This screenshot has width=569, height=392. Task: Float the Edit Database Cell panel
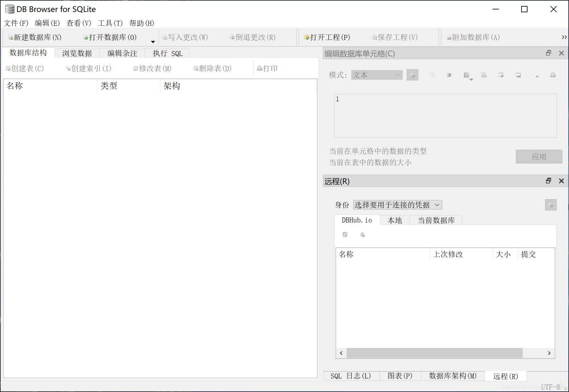(549, 53)
